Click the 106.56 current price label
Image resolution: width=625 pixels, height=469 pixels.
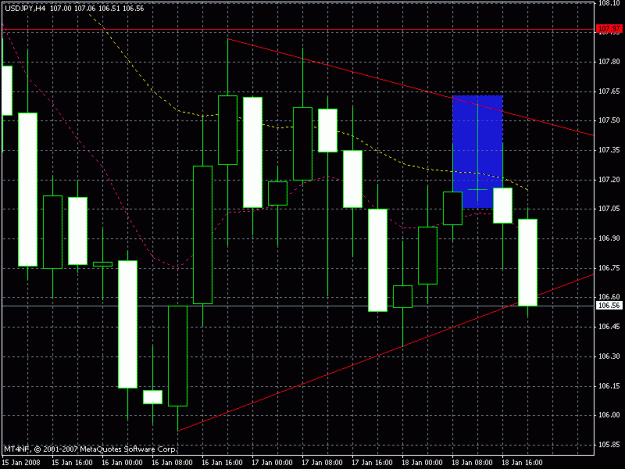click(x=609, y=306)
